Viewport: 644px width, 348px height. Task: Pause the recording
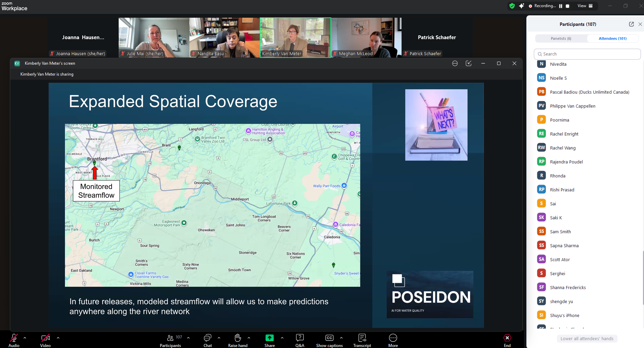click(561, 6)
